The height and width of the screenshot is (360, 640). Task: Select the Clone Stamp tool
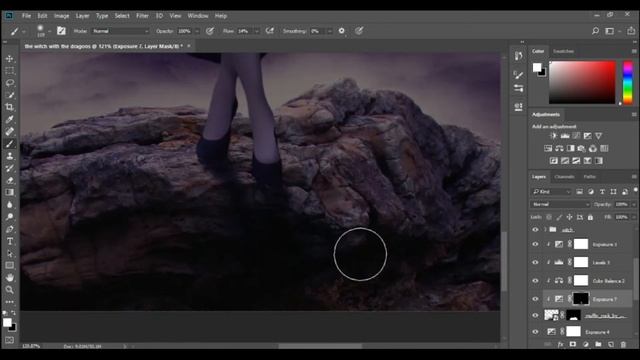[x=9, y=156]
